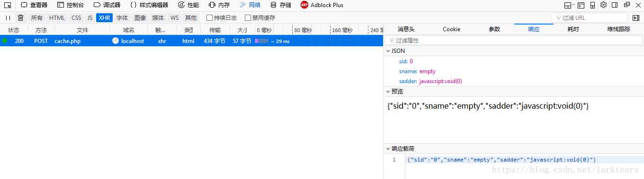This screenshot has width=644, height=179.
Task: Collapse the 预览 preview section
Action: pos(388,92)
